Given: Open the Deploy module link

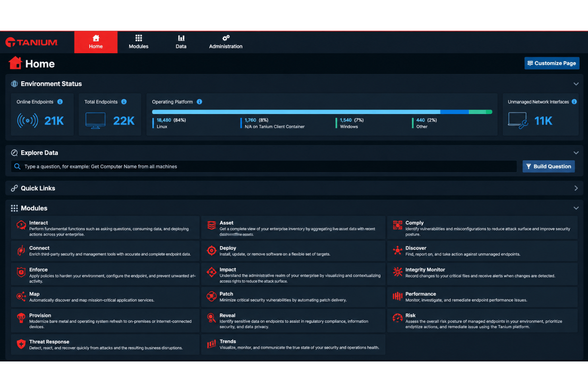Looking at the screenshot, I should click(228, 248).
